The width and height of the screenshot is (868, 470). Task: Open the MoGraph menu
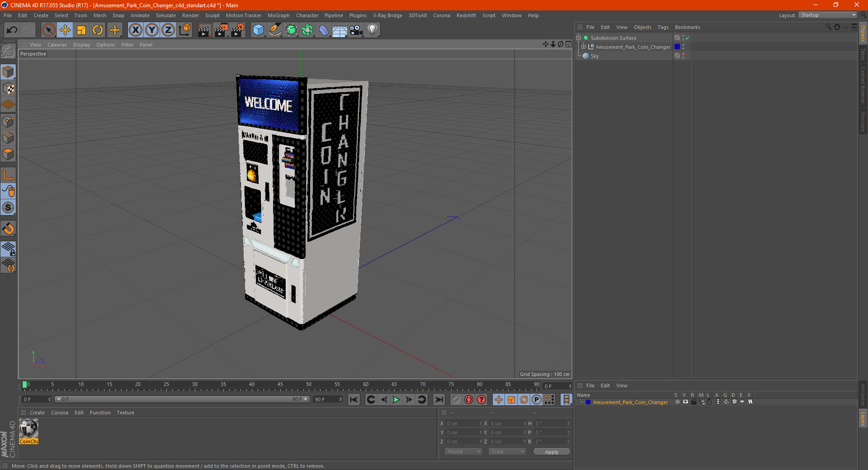278,15
